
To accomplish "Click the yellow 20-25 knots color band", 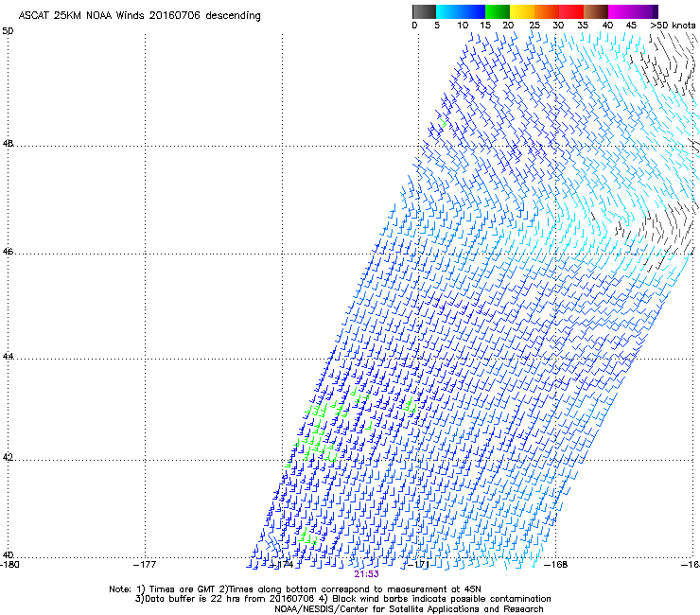I will click(x=522, y=11).
